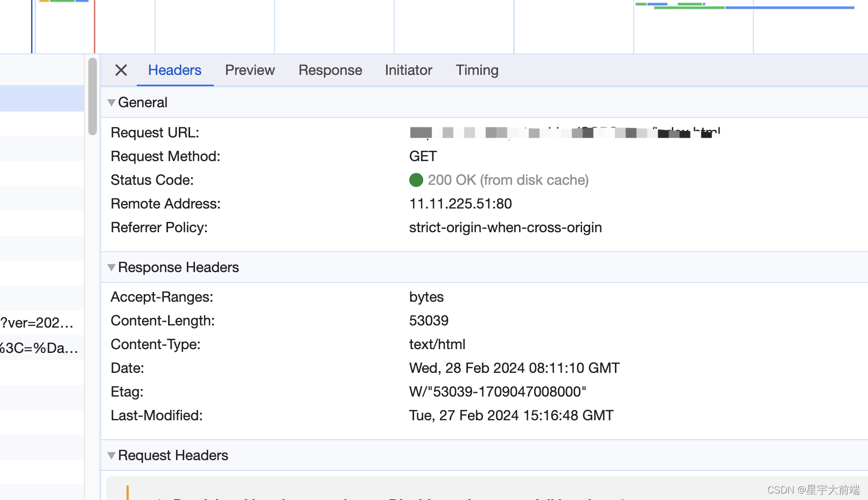Click the Etag label

(127, 392)
